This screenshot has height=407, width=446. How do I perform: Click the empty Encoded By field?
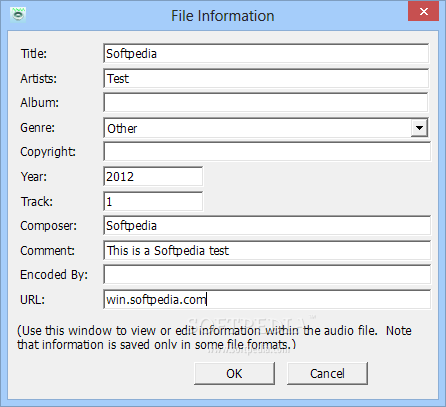point(267,274)
